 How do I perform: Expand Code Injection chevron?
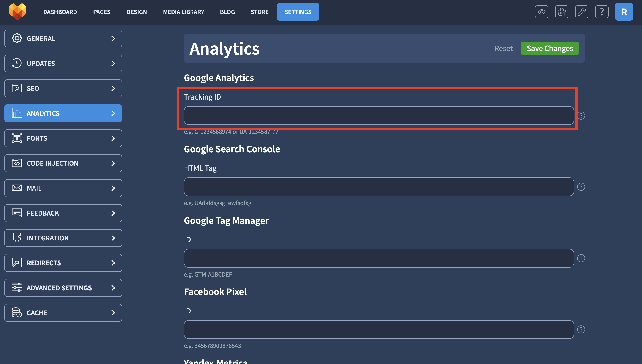[113, 163]
